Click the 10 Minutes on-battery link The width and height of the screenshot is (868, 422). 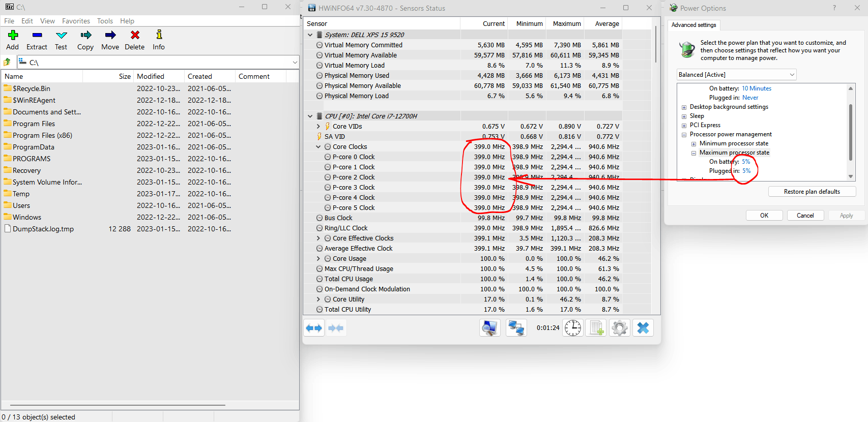click(756, 88)
